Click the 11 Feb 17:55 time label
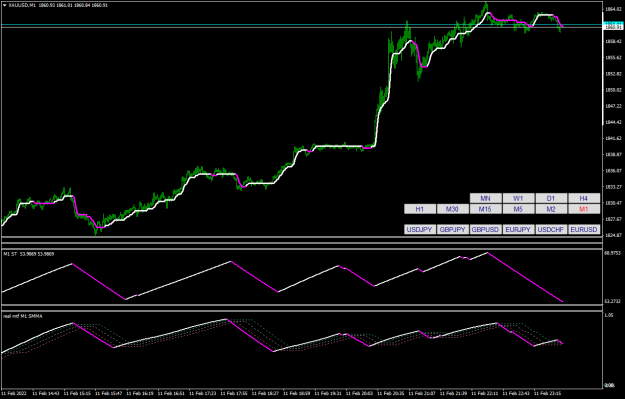 234,393
